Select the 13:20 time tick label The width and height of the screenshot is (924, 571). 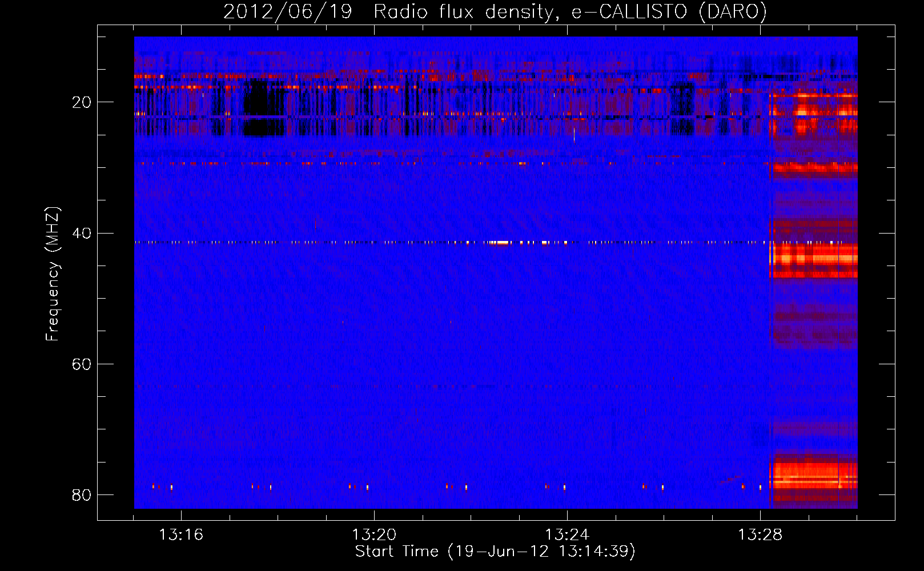(x=374, y=535)
